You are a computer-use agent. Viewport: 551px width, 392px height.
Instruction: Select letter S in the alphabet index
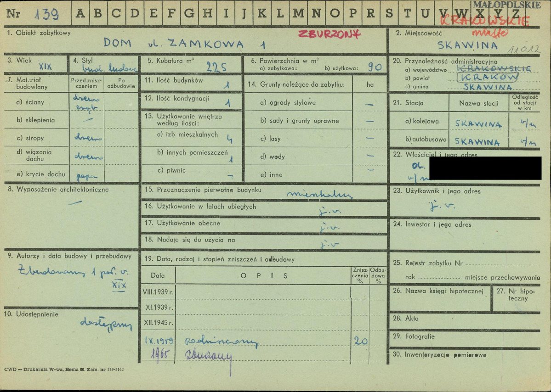click(x=389, y=13)
